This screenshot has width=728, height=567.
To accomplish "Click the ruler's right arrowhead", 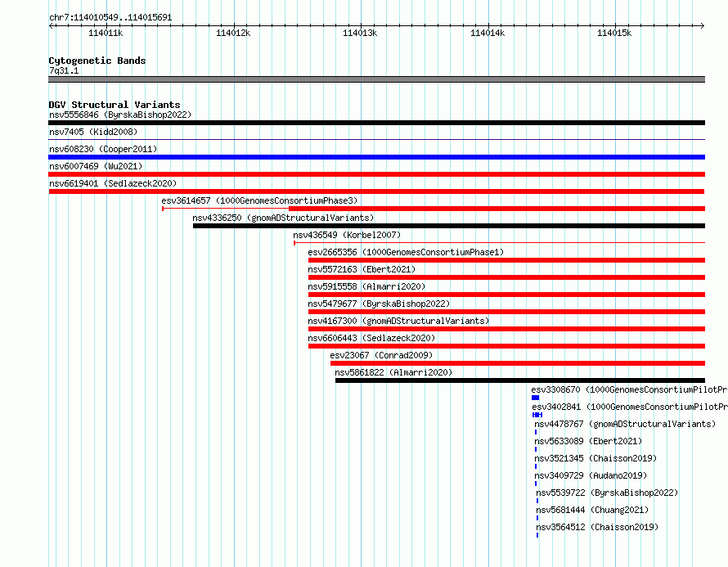I will click(702, 26).
